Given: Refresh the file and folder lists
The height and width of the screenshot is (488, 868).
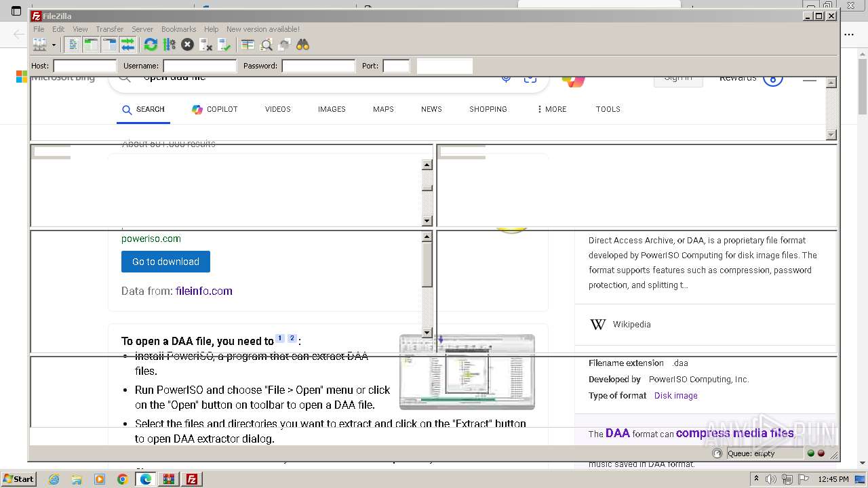Looking at the screenshot, I should coord(151,45).
